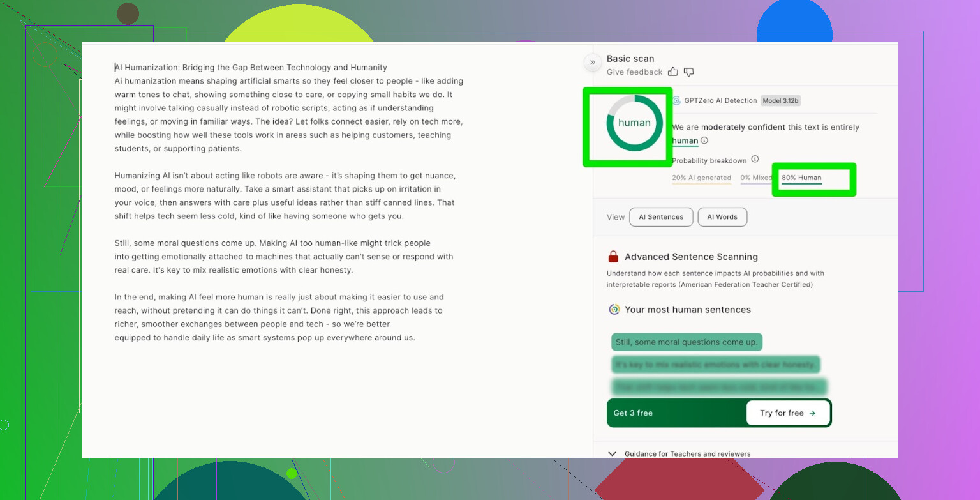Click the thumbs up feedback icon
The image size is (980, 500).
point(673,72)
